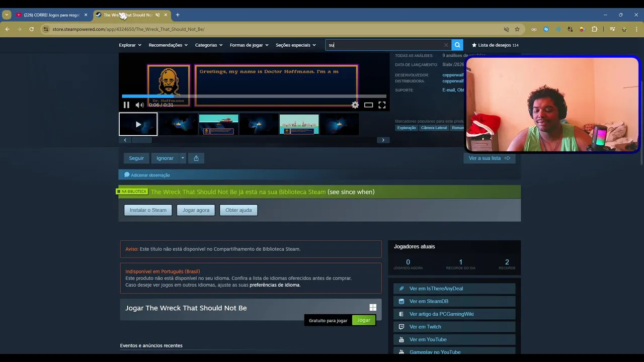Close the YouTube browser tab
Viewport: 644px width, 362px height.
(x=86, y=15)
